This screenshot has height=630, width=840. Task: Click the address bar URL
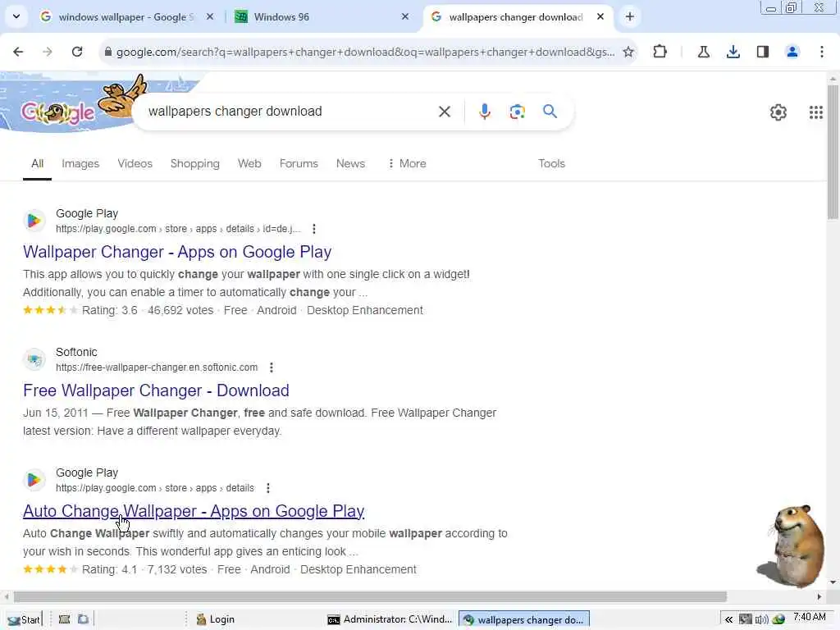pos(365,52)
